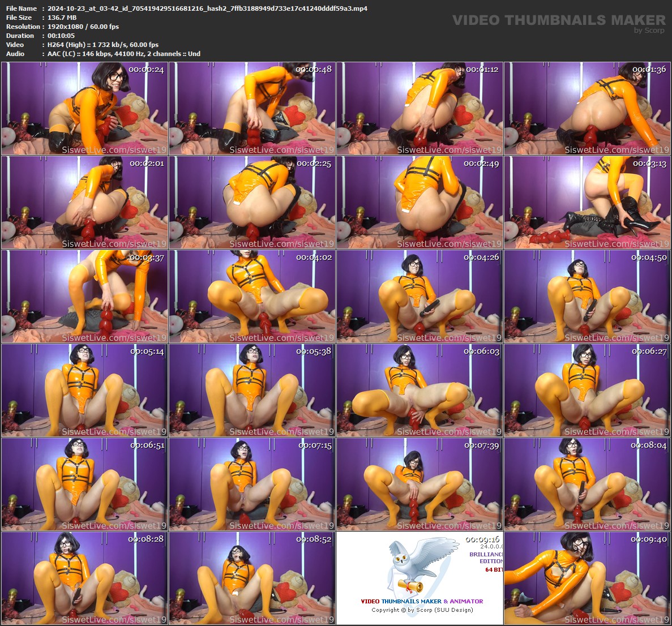This screenshot has height=626, width=672.
Task: Click the frame stamped 00:04:26
Action: [420, 296]
